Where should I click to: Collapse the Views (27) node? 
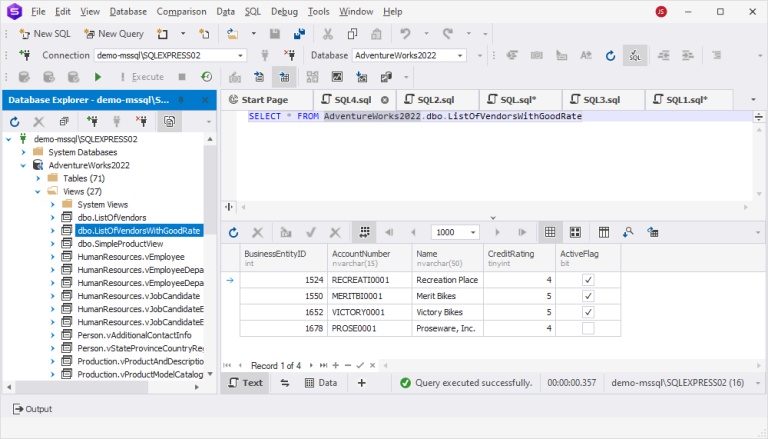point(38,192)
